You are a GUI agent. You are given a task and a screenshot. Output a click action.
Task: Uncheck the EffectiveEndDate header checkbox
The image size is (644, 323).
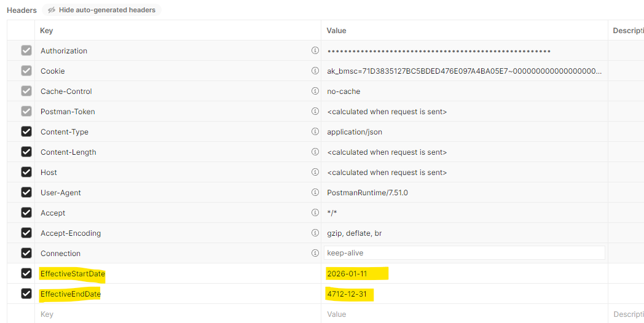point(26,294)
